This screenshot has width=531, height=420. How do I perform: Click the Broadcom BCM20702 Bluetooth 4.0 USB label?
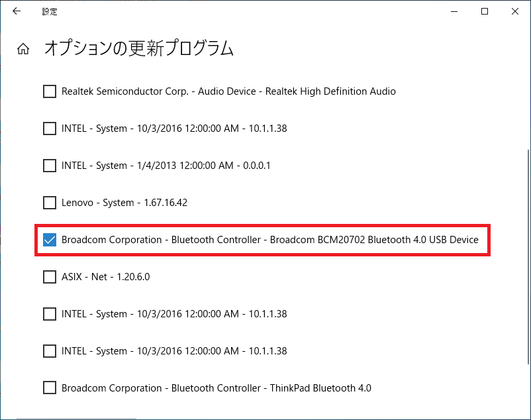(x=270, y=240)
